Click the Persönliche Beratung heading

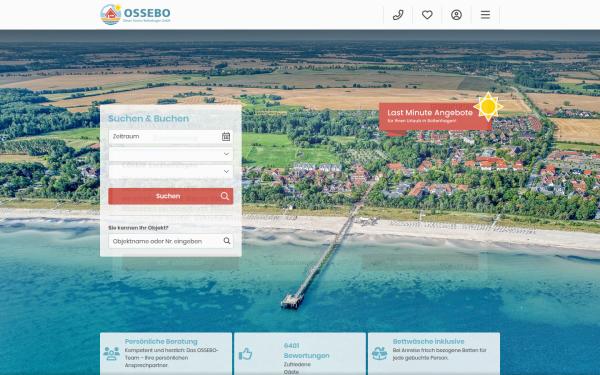161,341
